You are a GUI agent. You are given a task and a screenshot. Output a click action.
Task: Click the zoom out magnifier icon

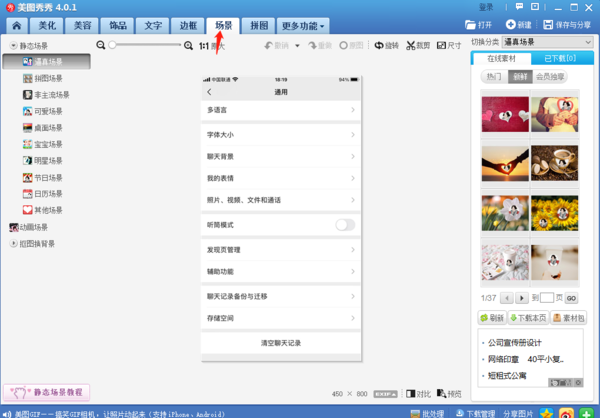[x=101, y=46]
